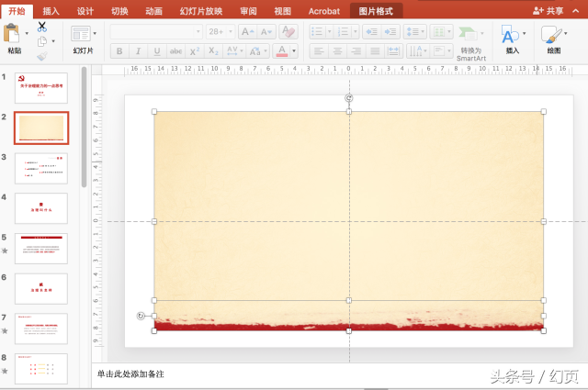Click the left-side rotate handle near red band
Viewport: 588px width, 390px height.
point(141,316)
